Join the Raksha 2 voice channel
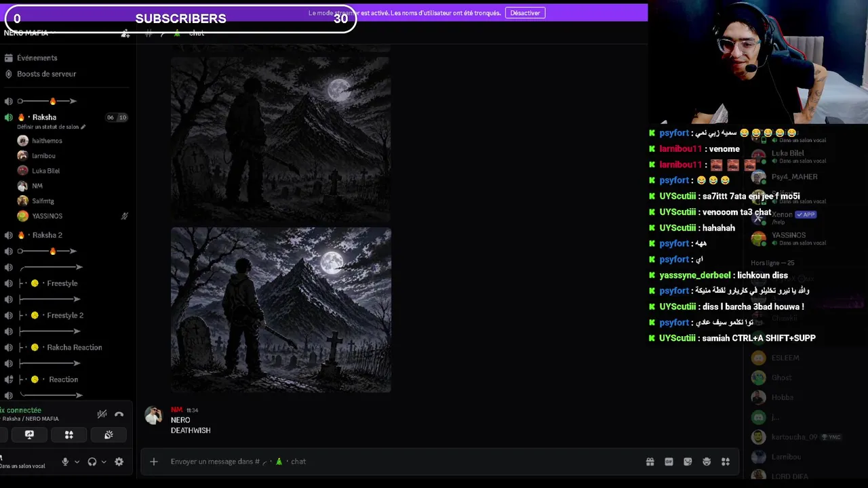868x488 pixels. [x=47, y=235]
